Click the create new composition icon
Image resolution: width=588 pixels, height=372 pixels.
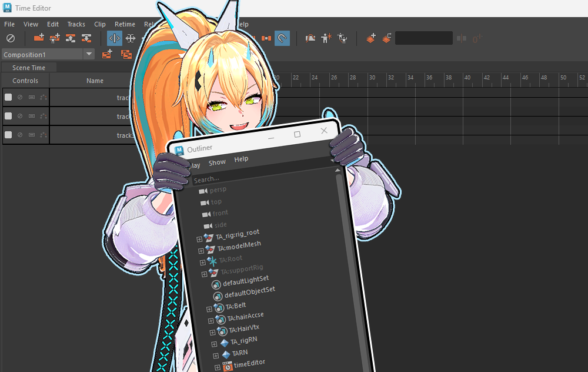point(107,54)
